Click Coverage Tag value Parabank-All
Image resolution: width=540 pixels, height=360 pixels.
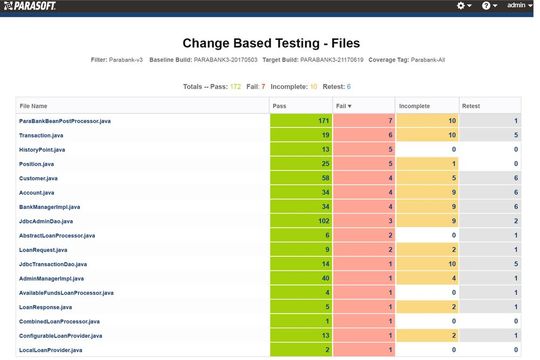428,60
